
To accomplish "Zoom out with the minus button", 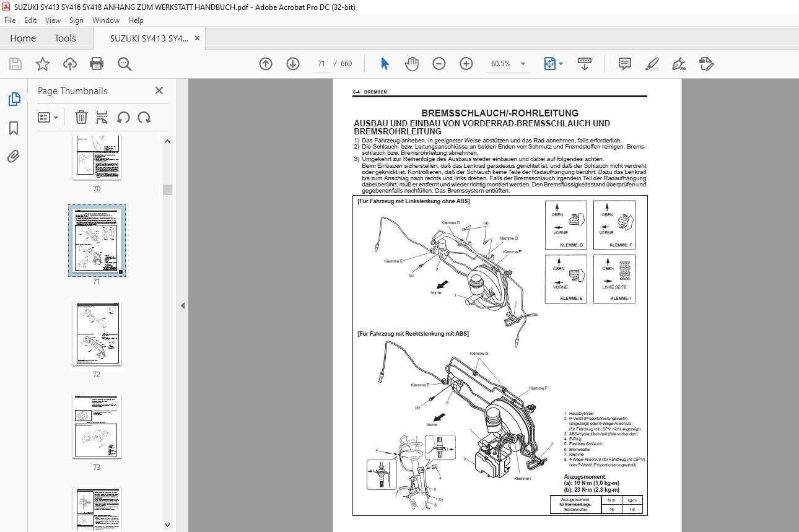I will (439, 64).
